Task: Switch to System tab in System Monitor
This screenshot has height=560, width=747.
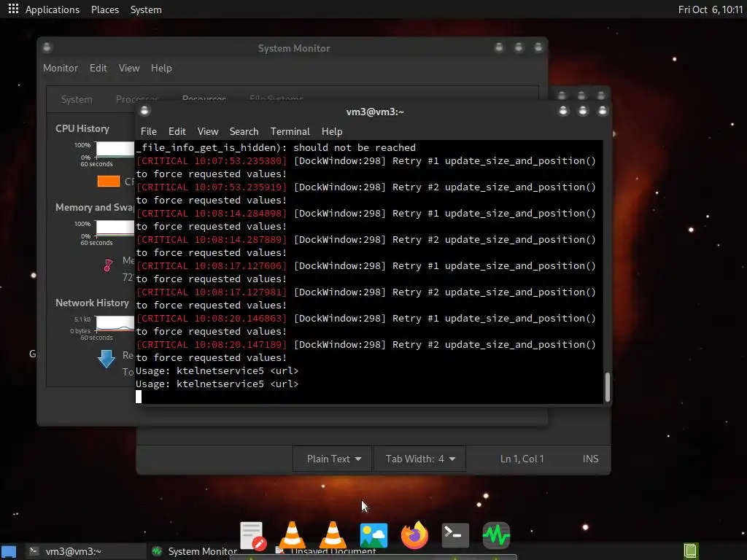Action: click(x=77, y=99)
